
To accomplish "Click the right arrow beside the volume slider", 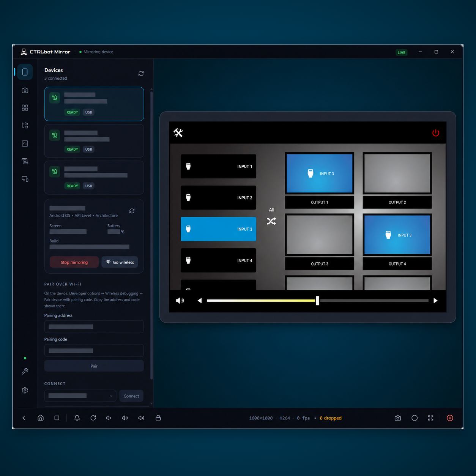I will 435,301.
